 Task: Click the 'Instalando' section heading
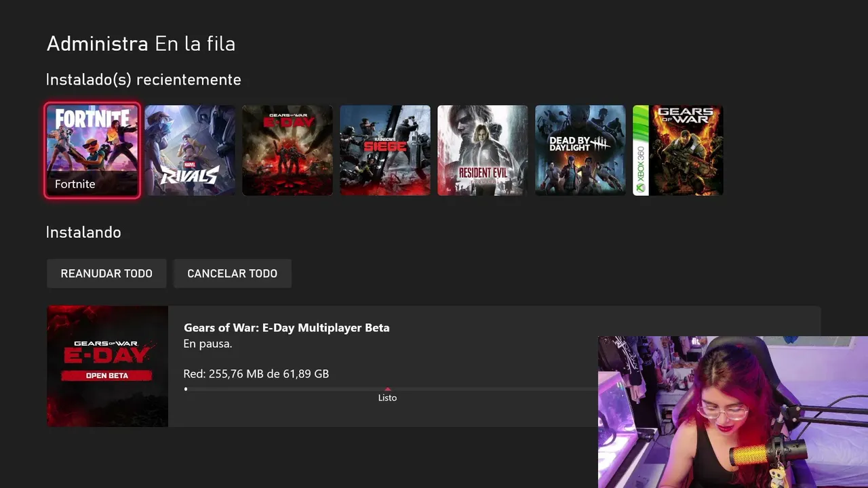(x=83, y=232)
